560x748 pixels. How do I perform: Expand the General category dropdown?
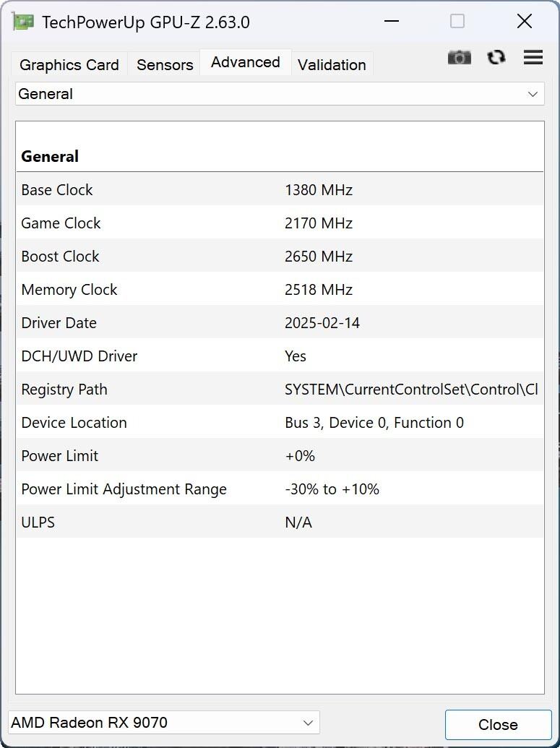(x=280, y=94)
